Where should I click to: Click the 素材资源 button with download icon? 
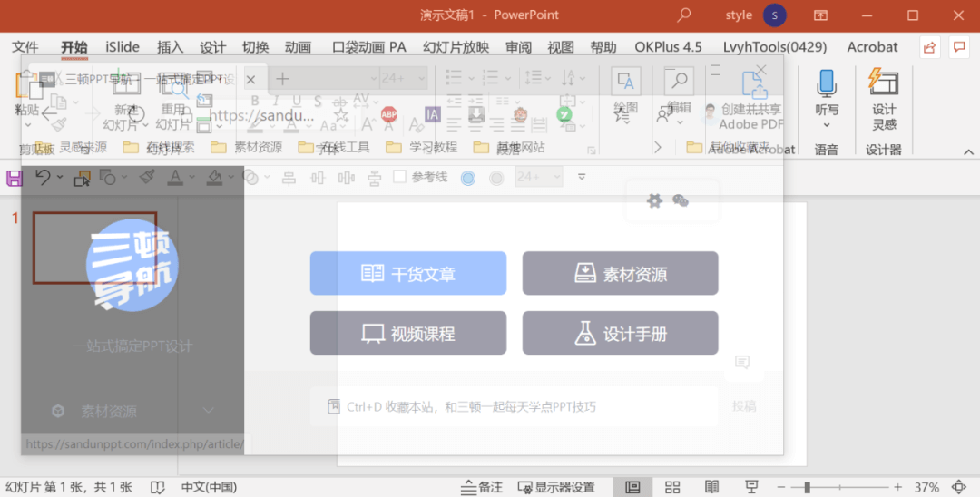pos(620,274)
